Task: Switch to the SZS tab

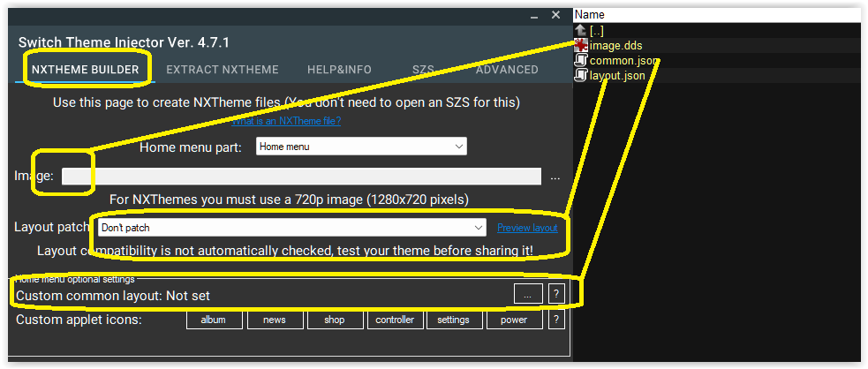Action: pyautogui.click(x=423, y=70)
